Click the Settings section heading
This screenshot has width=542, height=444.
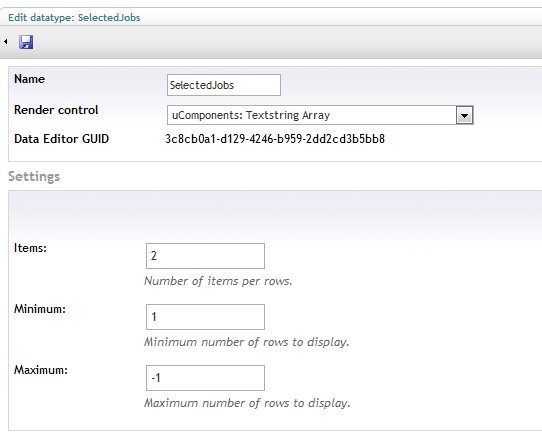34,176
